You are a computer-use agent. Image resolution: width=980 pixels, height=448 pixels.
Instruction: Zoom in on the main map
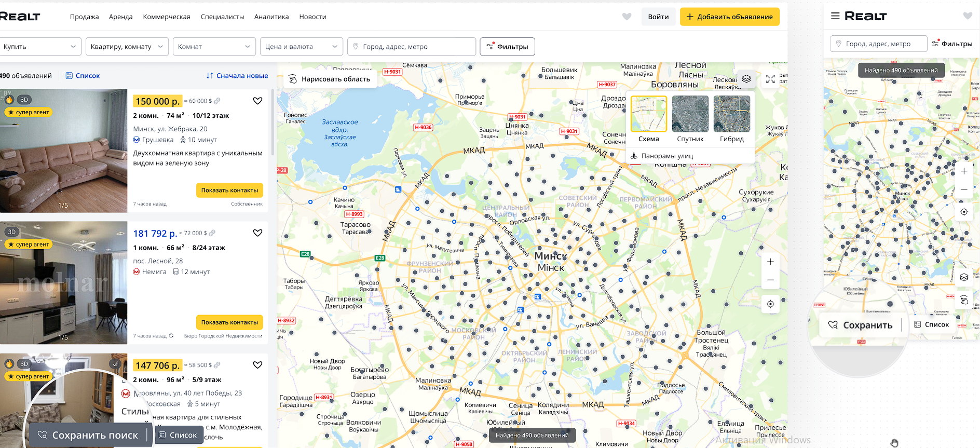[x=770, y=262]
